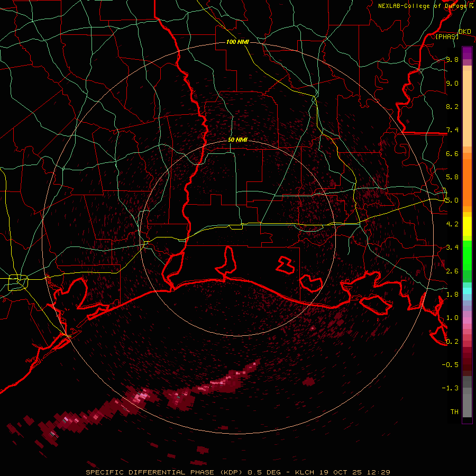The height and width of the screenshot is (476, 476).
Task: Click the "-1.3" color scale value
Action: pyautogui.click(x=450, y=388)
